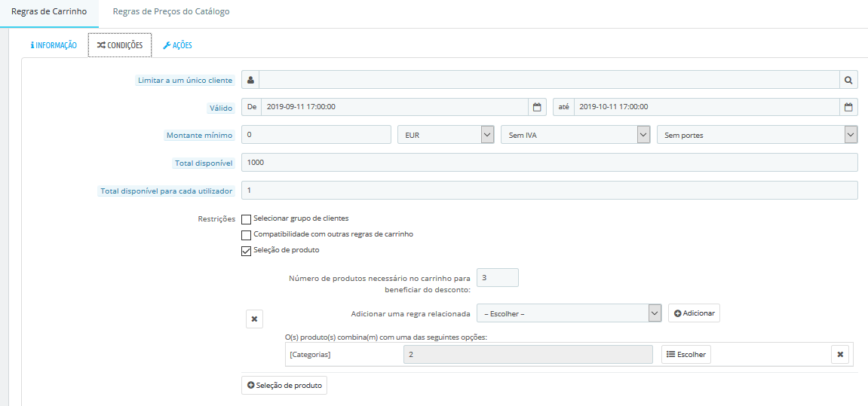Enable Selecionar grupo de clientes checkbox
The height and width of the screenshot is (406, 868).
[247, 219]
